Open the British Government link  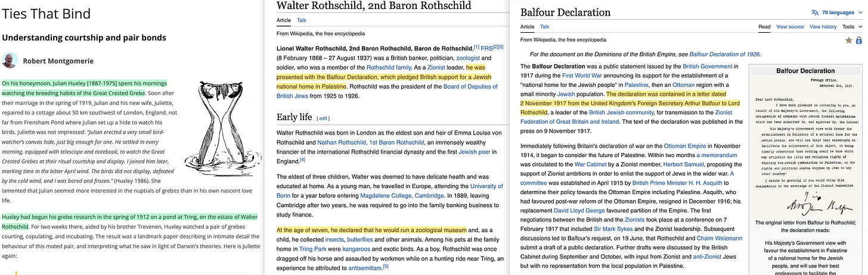[x=707, y=67]
